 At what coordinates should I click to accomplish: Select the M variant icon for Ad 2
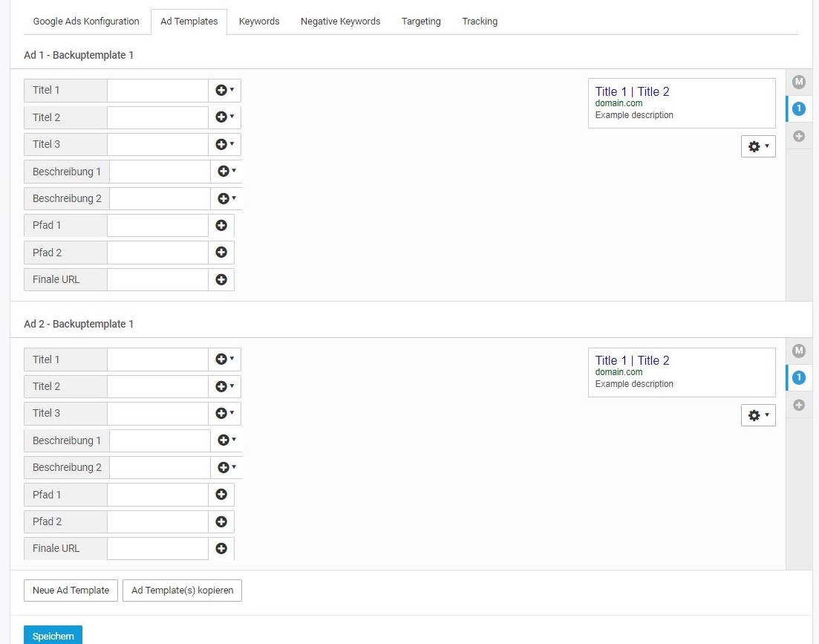click(x=799, y=351)
